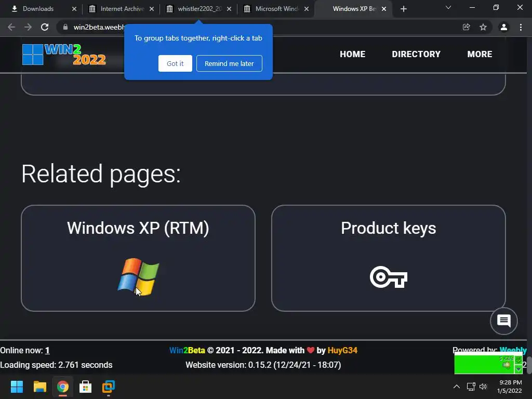Click the HuyG34 author link
Screen dimensions: 532x399
coord(342,350)
